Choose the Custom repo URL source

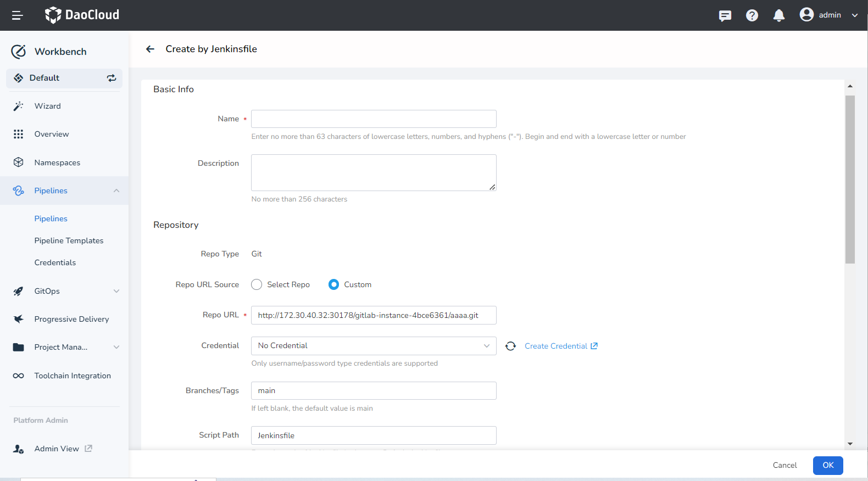(333, 284)
